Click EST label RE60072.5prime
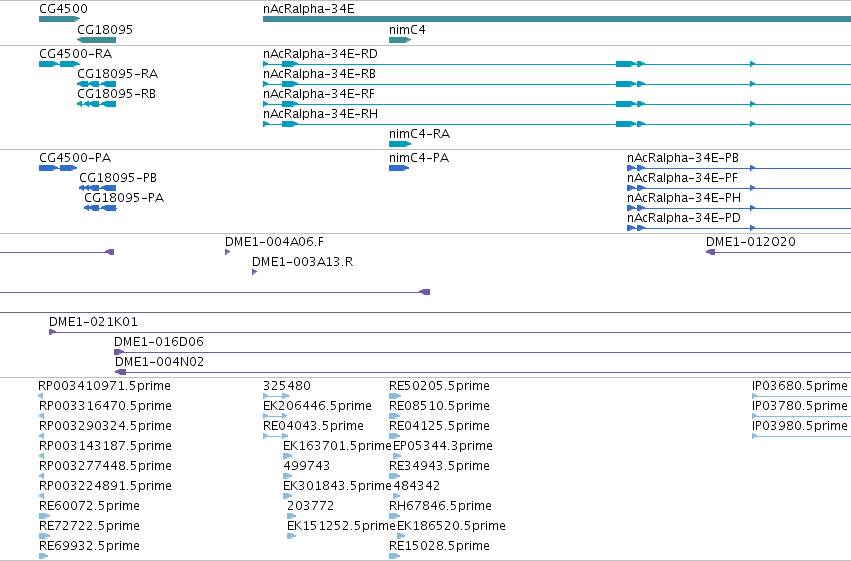Viewport: 851px width, 561px height. coord(90,506)
